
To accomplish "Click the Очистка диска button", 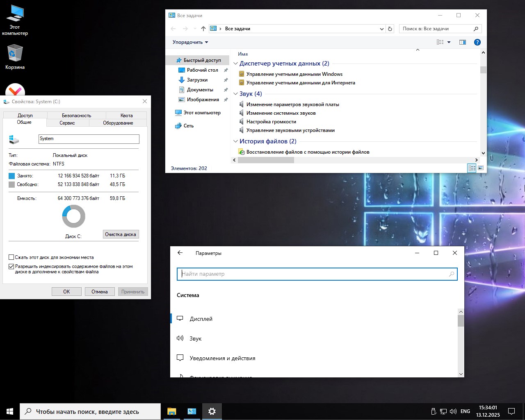I will point(121,234).
